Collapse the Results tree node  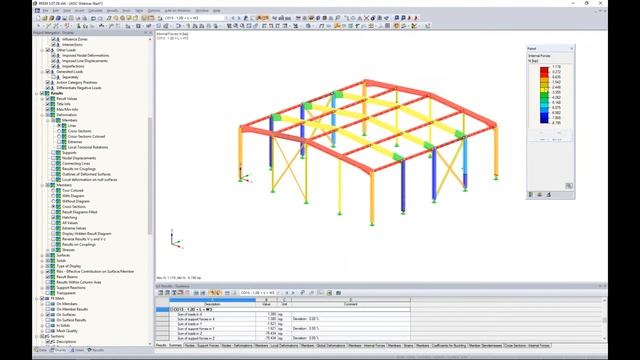click(37, 93)
